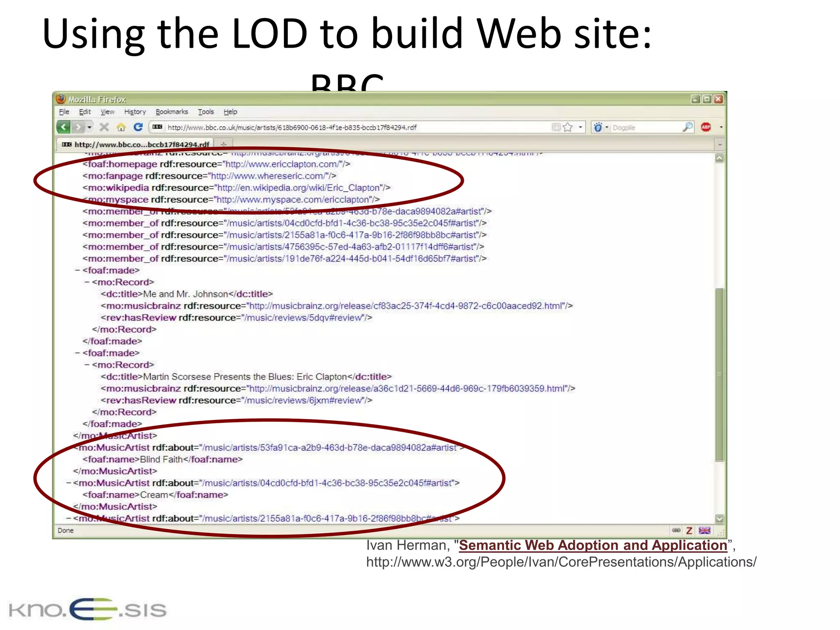Open the address bar history dropdown
840x630 pixels.
pos(580,128)
